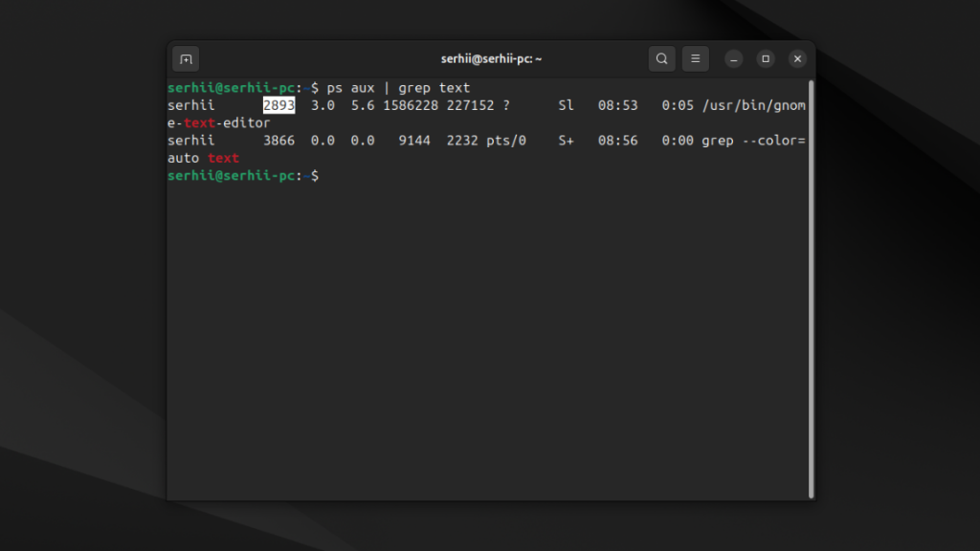The width and height of the screenshot is (980, 551).
Task: Click the red word text after auto
Action: click(223, 158)
